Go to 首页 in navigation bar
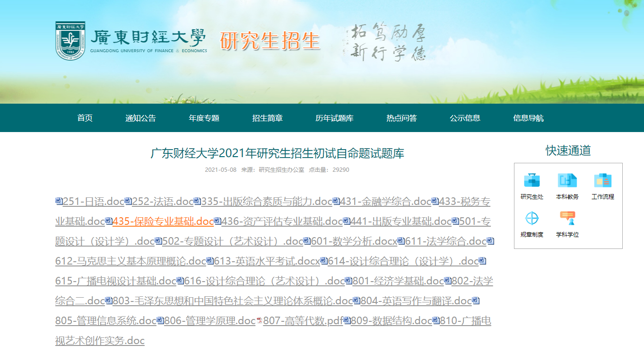Screen dimensions: 644x354 pyautogui.click(x=85, y=118)
